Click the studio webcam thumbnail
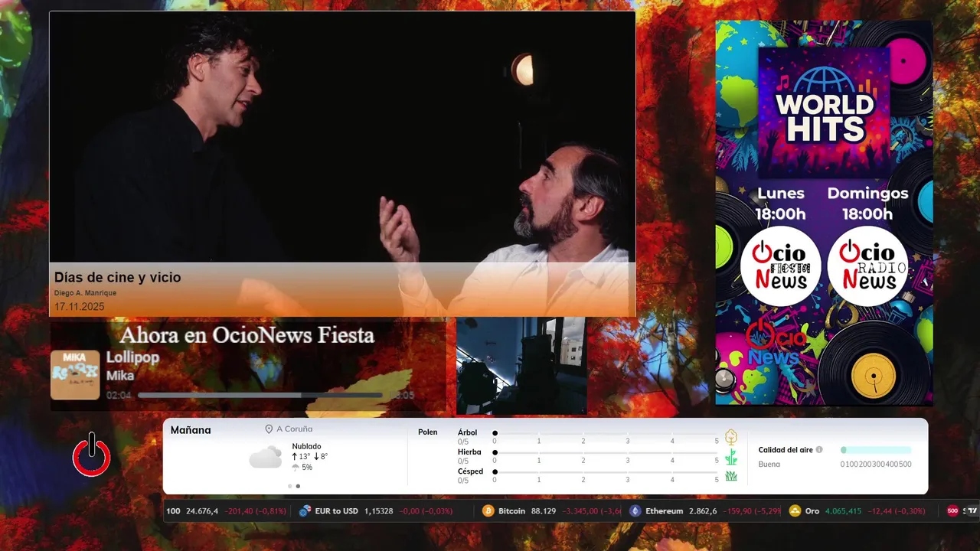 [521, 366]
